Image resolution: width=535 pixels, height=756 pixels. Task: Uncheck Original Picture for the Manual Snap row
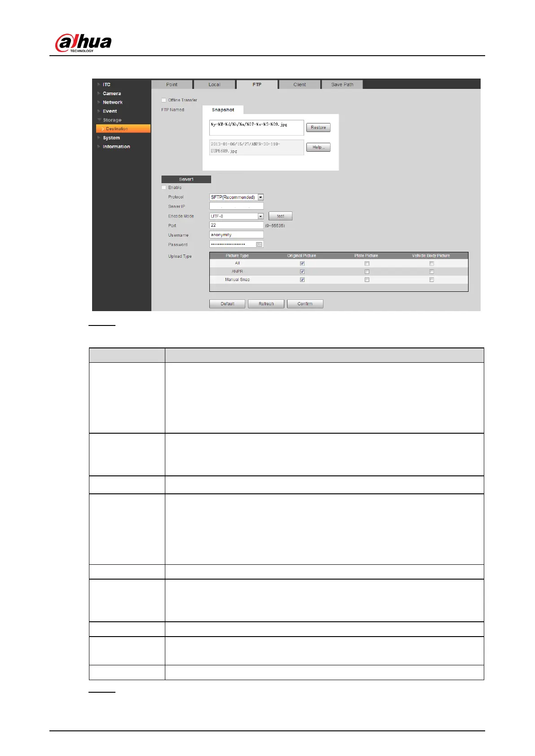302,280
